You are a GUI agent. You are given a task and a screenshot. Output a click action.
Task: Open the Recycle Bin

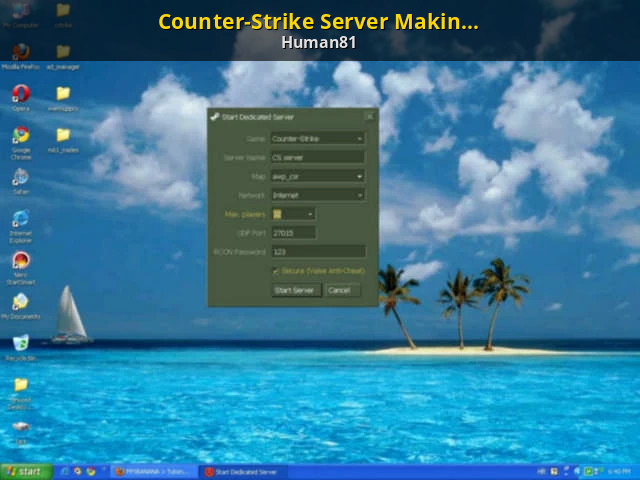20,343
